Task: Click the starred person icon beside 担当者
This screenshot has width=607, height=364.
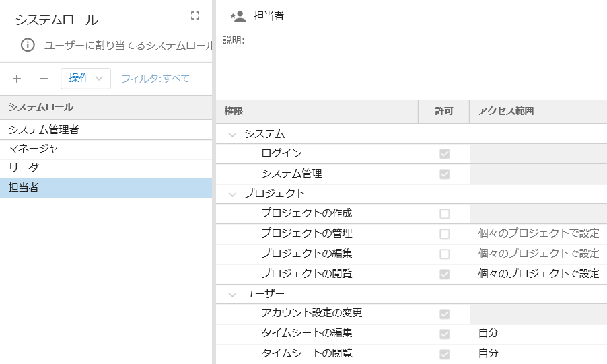Action: click(237, 16)
